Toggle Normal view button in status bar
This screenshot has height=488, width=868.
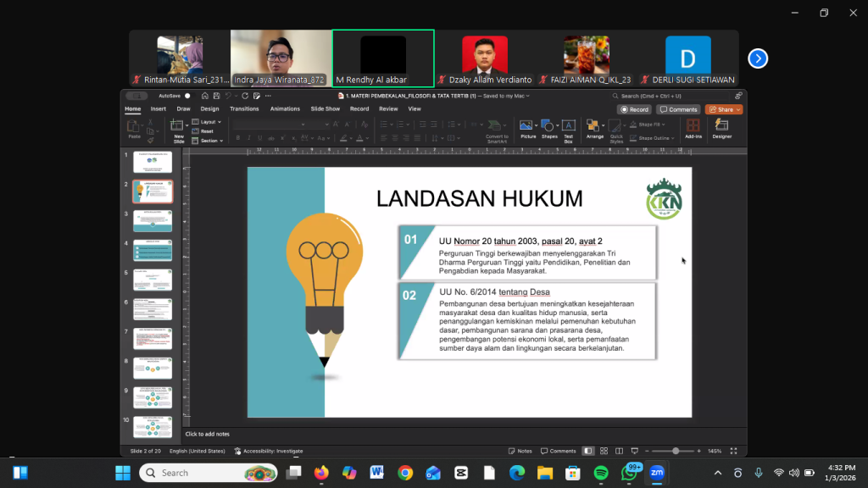point(589,451)
